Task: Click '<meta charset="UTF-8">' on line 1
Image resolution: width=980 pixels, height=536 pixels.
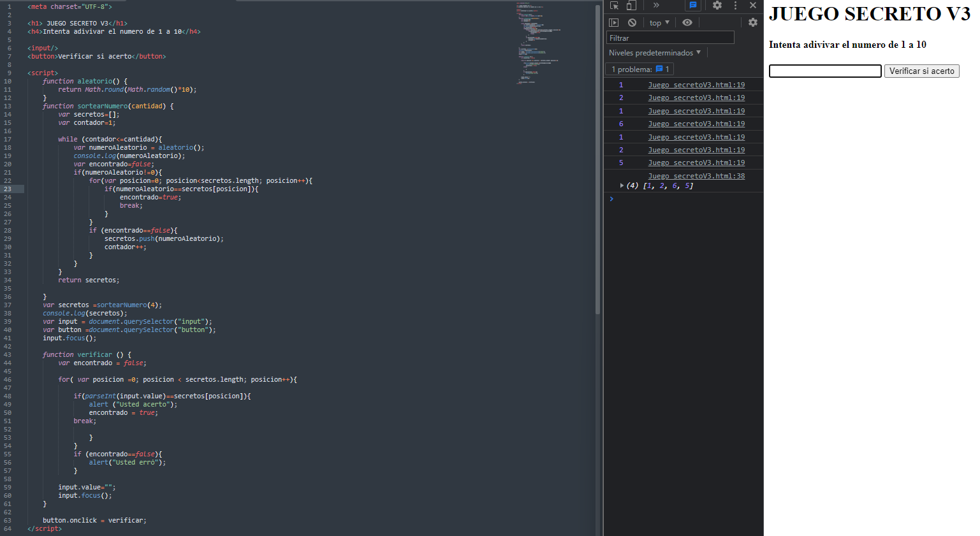Action: (x=69, y=6)
